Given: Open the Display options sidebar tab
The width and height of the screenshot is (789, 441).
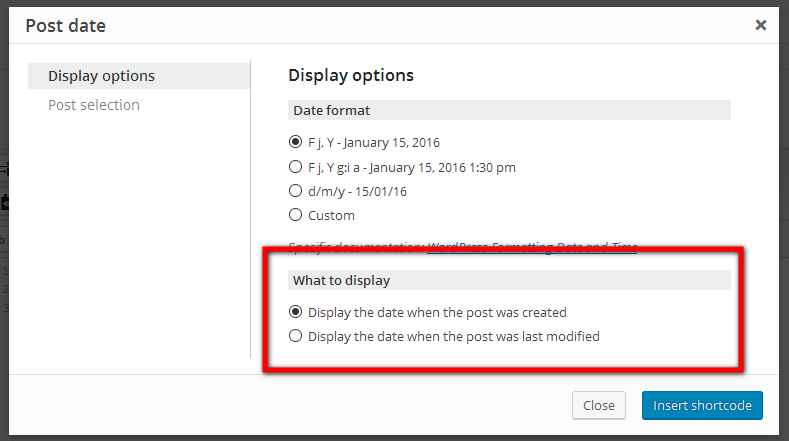Looking at the screenshot, I should [x=139, y=76].
